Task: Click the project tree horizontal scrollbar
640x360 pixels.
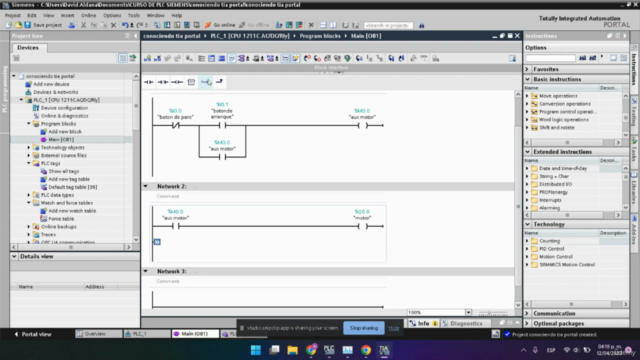Action: (71, 247)
